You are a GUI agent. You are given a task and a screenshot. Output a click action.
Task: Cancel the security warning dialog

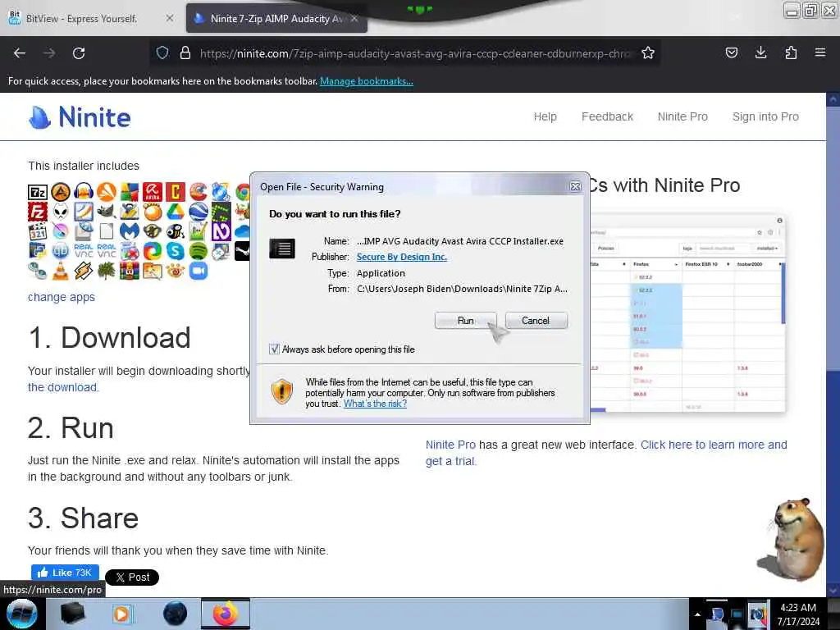coord(536,321)
